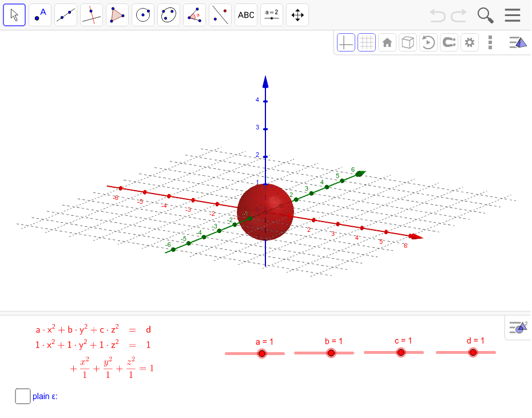Select the Point tool
This screenshot has width=532, height=418.
[x=40, y=15]
